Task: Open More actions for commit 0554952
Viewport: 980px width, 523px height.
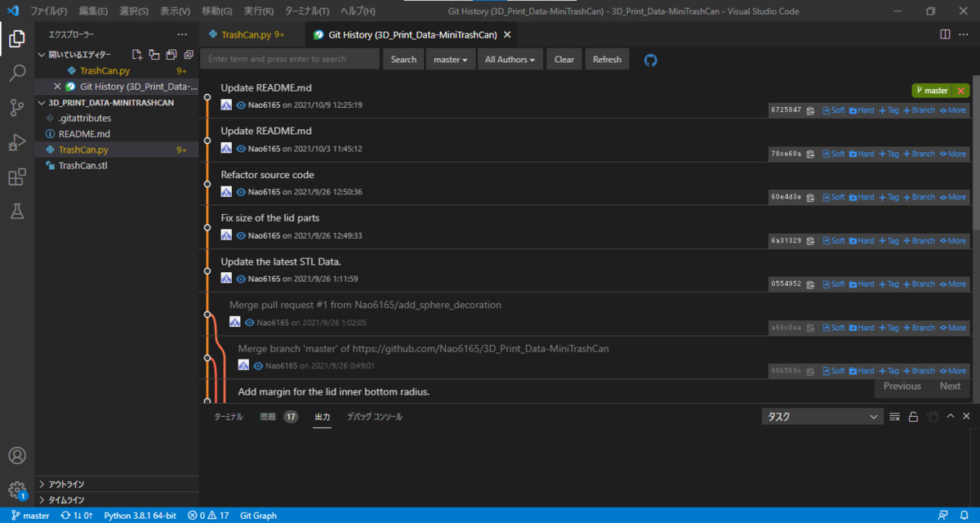Action: click(x=952, y=284)
